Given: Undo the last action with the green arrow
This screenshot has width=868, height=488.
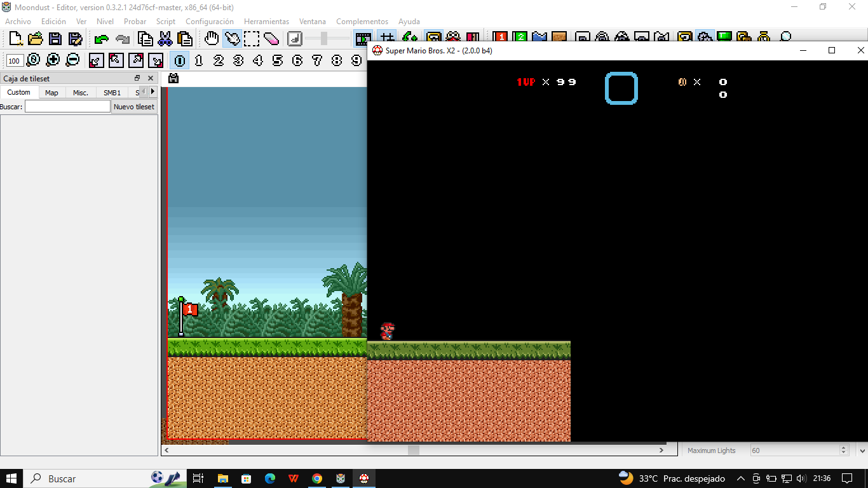Looking at the screenshot, I should pos(101,39).
